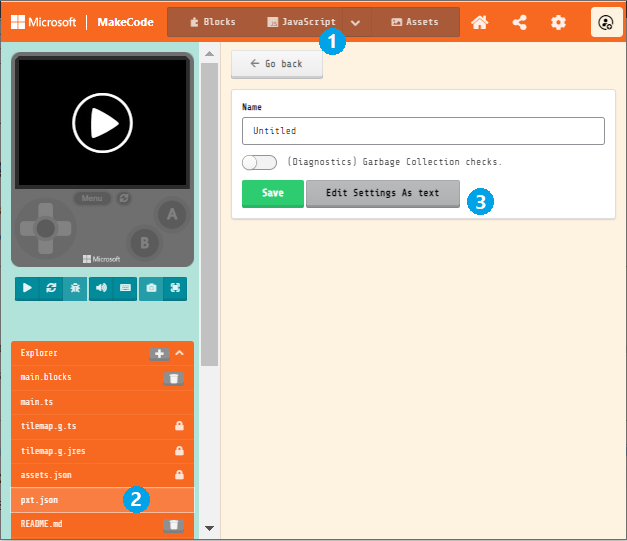Add a new file with the Explorer plus button
This screenshot has height=541, width=627.
click(x=159, y=354)
